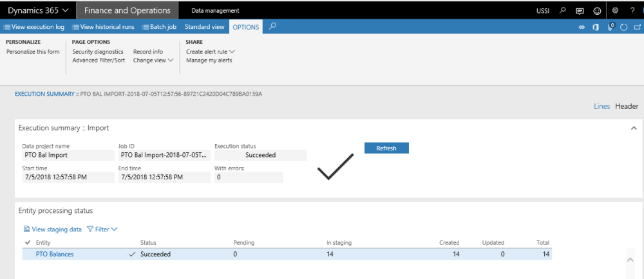Viewport: 644px width, 279px height.
Task: Click the help question mark icon
Action: tap(632, 10)
